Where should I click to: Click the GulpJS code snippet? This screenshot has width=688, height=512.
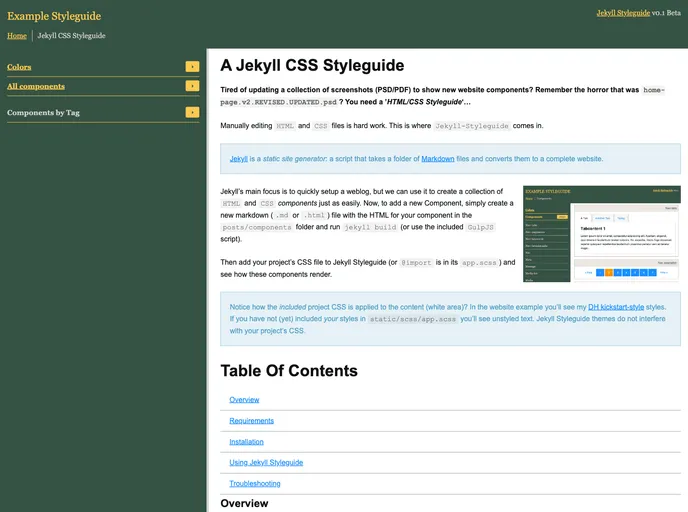[x=480, y=227]
